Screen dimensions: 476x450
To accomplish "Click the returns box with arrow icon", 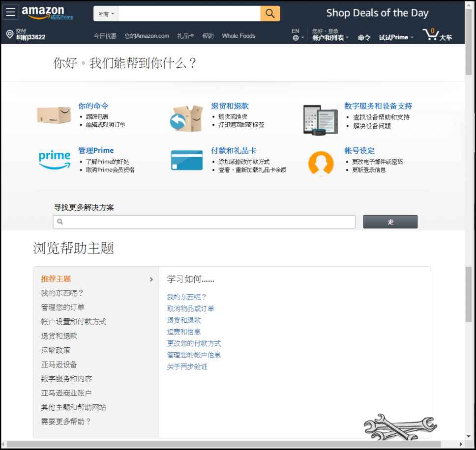I will 186,118.
